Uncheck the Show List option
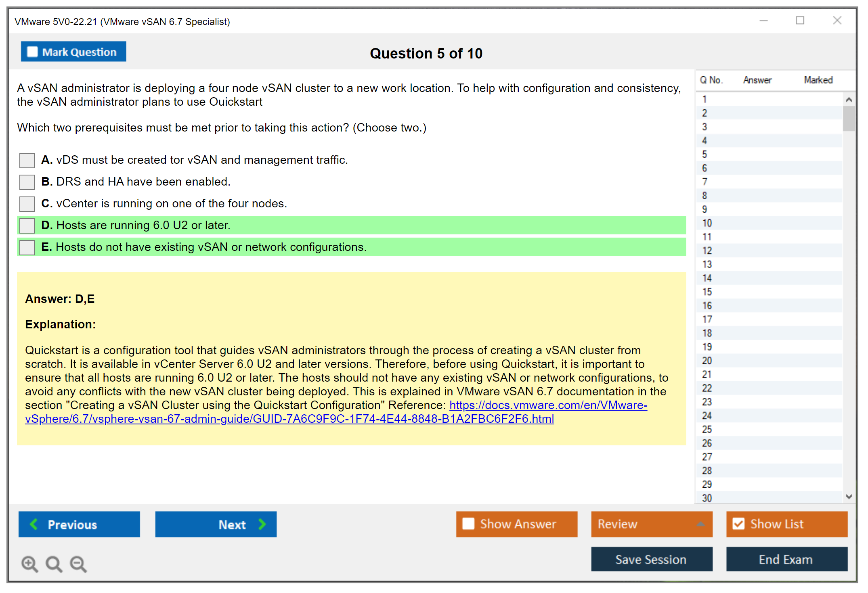This screenshot has width=868, height=593. 738,524
